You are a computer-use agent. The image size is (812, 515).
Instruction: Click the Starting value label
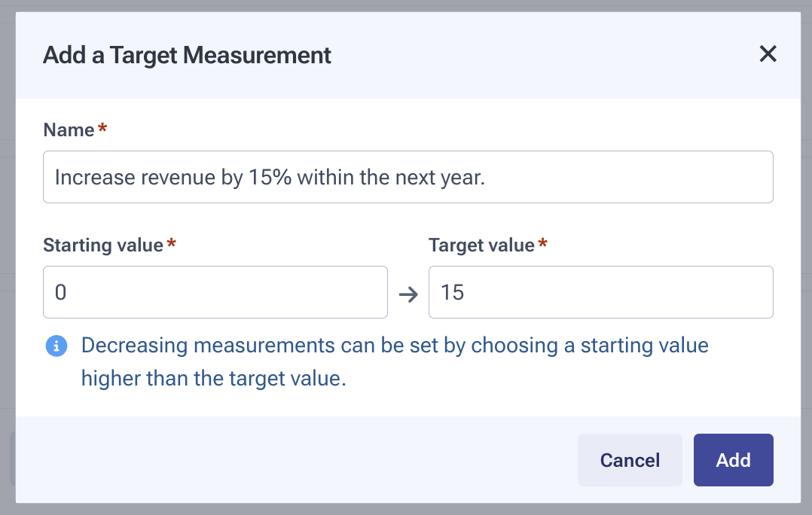[x=103, y=245]
